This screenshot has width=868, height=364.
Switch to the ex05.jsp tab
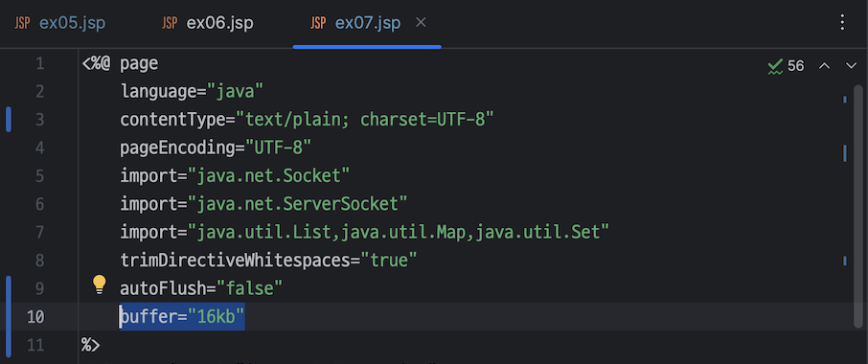(59, 23)
